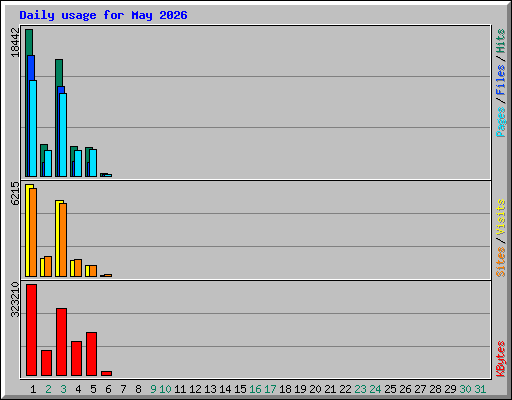Viewport: 512px width, 400px height.
Task: Click the day 3 cyan Pages bar
Action: (x=63, y=135)
